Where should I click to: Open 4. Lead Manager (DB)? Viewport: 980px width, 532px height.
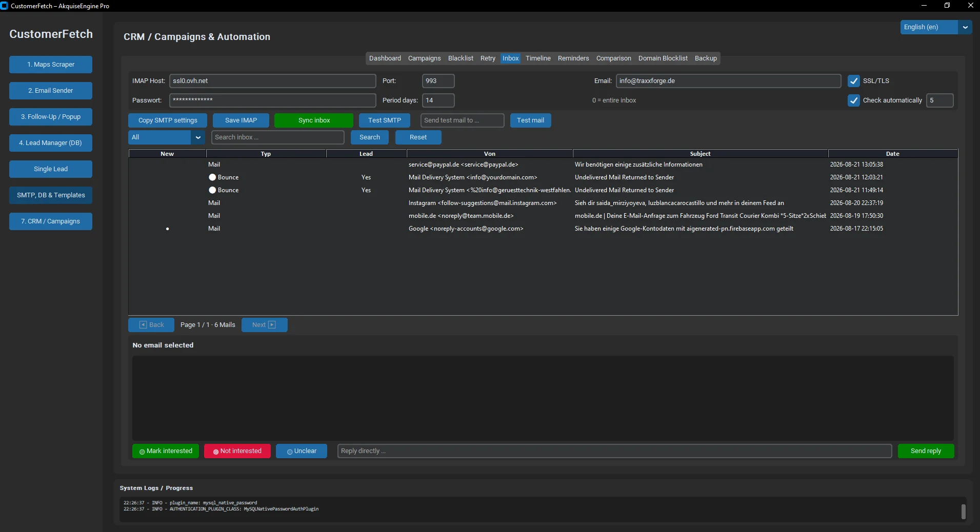point(51,143)
